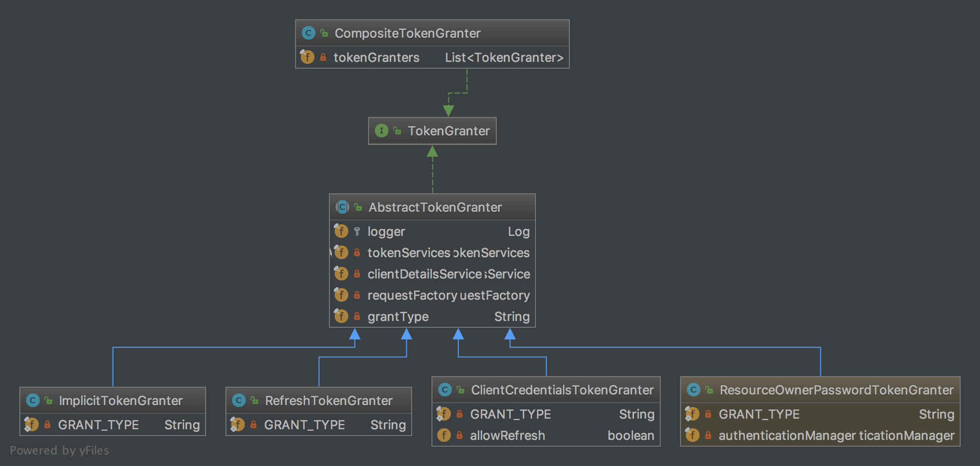Viewport: 980px width, 466px height.
Task: Select the CompositeTokenGranter node title
Action: pos(407,33)
